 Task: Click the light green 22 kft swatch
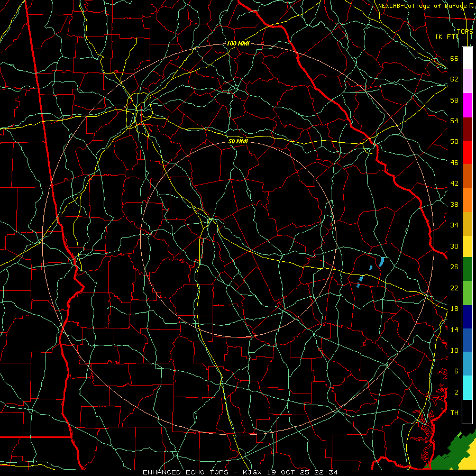(x=467, y=293)
